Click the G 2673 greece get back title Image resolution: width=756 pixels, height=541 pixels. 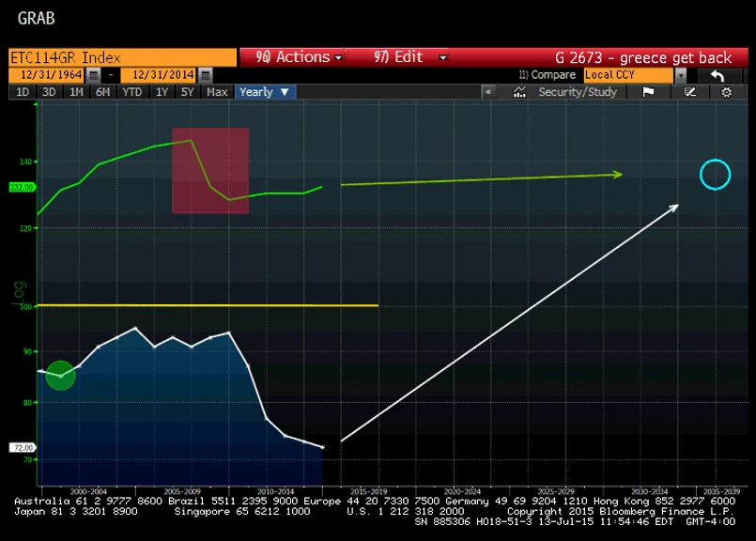(643, 58)
